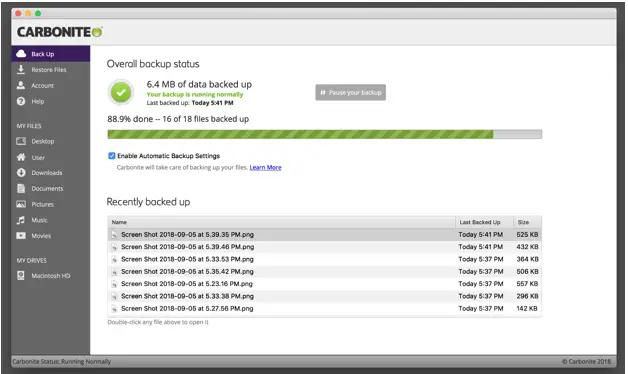The image size is (628, 374).
Task: Click the Restore Files download icon
Action: (21, 69)
